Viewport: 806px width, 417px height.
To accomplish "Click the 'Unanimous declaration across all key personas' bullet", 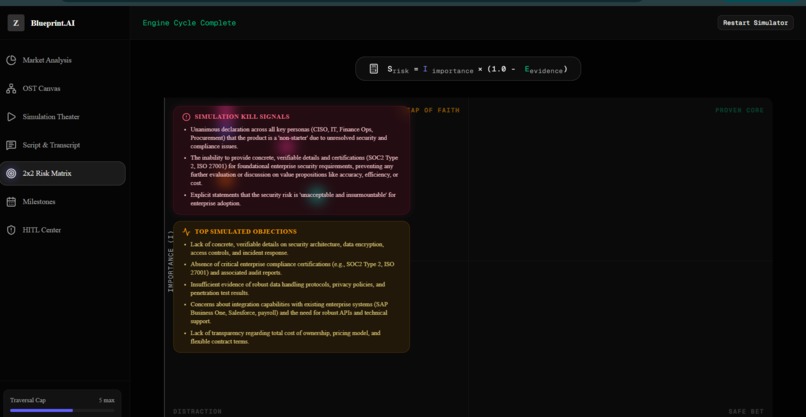I will (288, 138).
